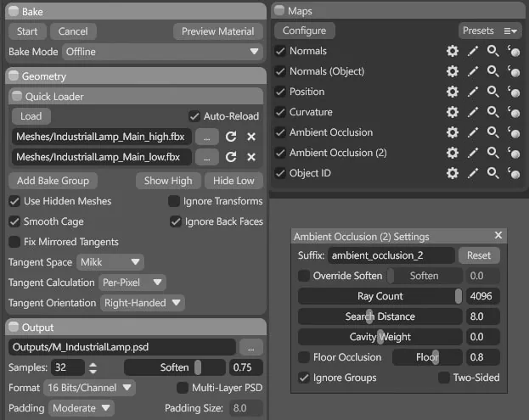The width and height of the screenshot is (529, 420).
Task: Click pencil edit icon for Normals map
Action: click(473, 51)
